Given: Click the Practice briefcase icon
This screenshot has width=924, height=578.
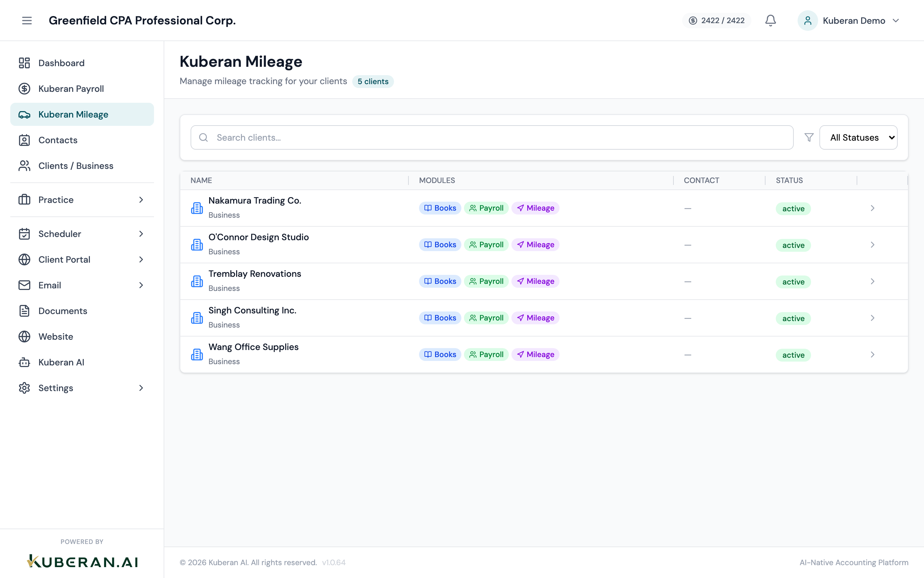Looking at the screenshot, I should point(24,199).
